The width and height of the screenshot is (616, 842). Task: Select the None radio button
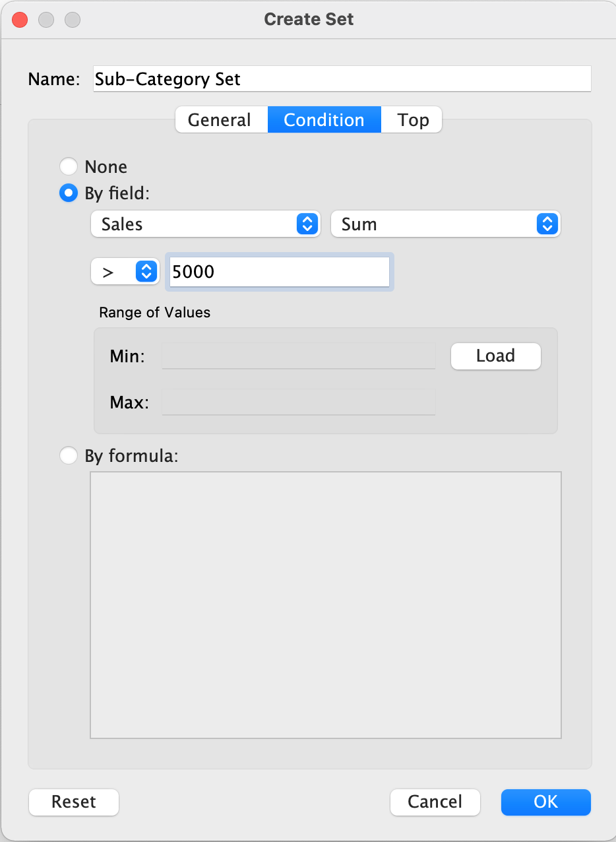[x=69, y=166]
